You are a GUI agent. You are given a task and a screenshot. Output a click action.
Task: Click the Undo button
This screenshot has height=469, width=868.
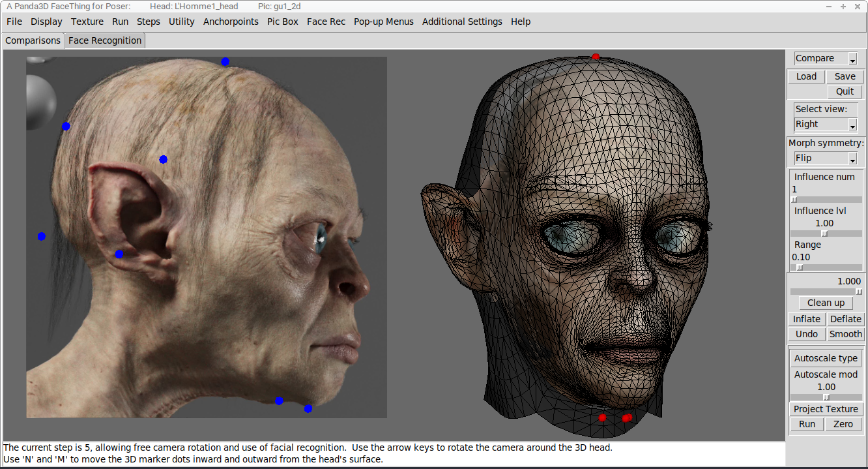click(x=807, y=334)
